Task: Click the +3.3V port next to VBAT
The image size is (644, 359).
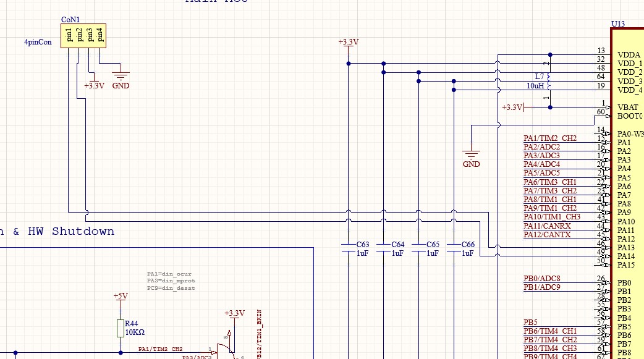Action: (513, 108)
